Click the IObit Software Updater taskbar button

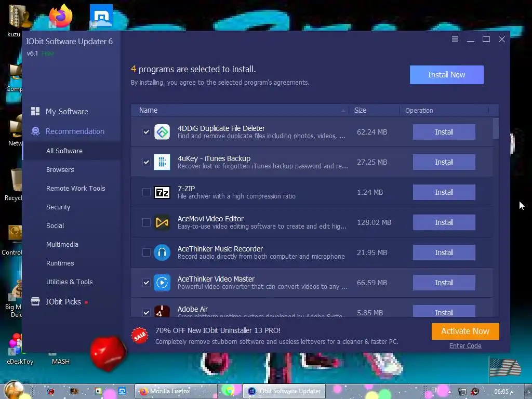coord(284,391)
